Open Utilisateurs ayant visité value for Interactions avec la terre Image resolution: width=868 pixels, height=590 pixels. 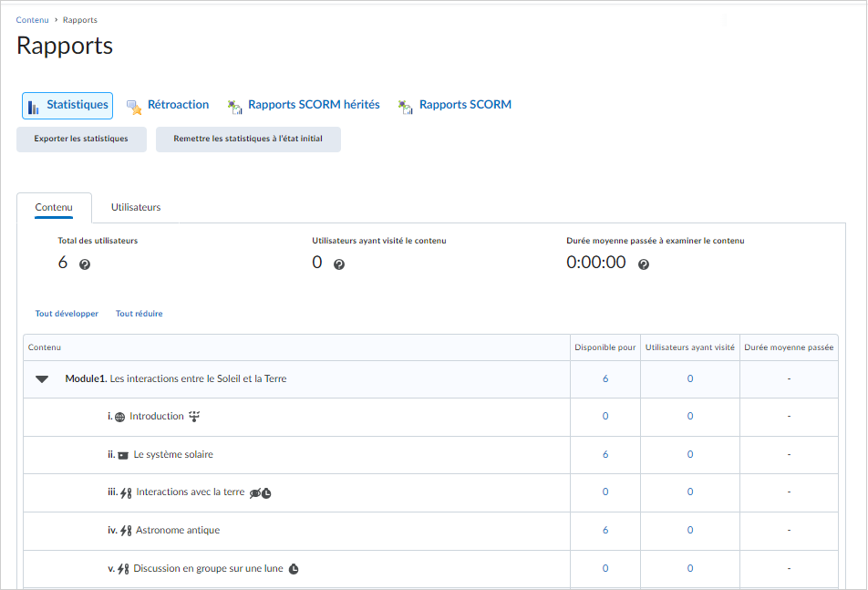point(690,492)
